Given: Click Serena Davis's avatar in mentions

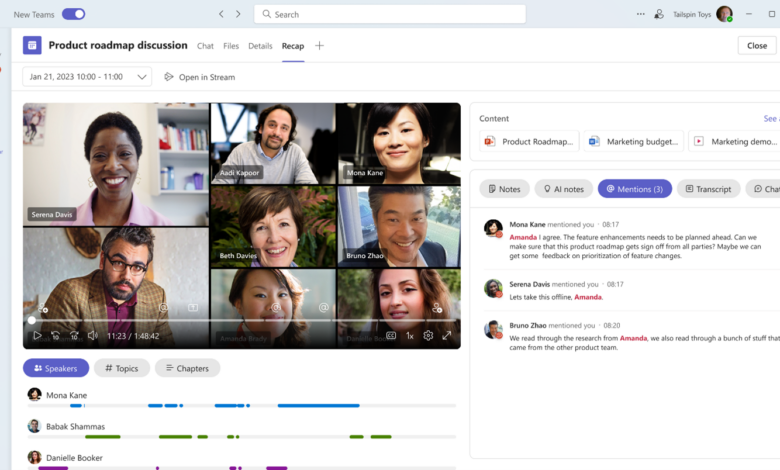Looking at the screenshot, I should [493, 287].
